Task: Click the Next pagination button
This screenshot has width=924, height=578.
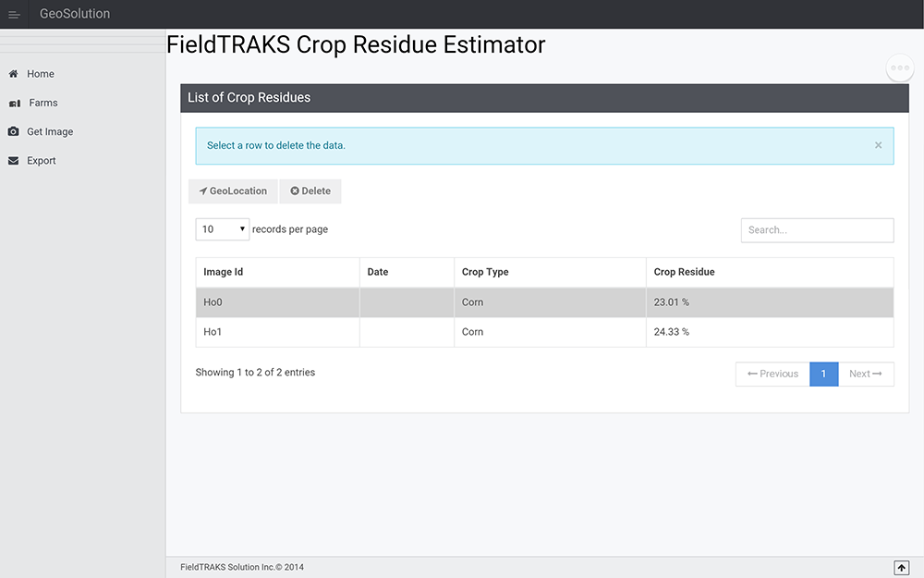Action: click(x=866, y=374)
